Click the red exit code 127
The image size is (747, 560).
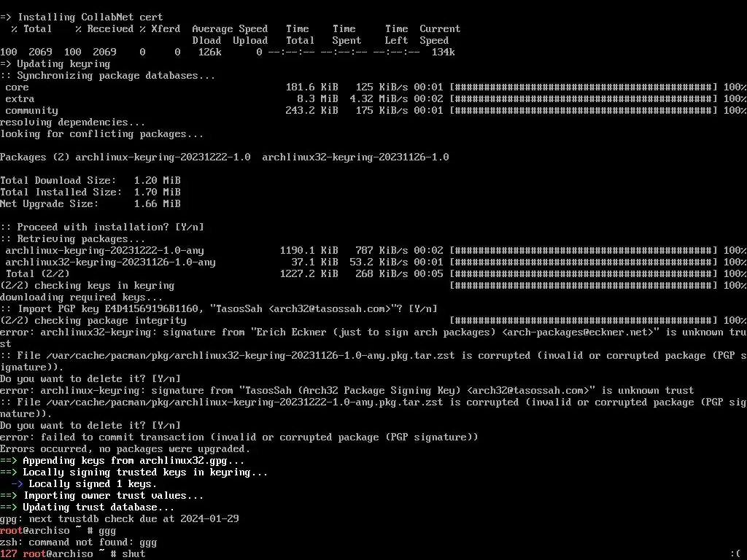coord(9,554)
